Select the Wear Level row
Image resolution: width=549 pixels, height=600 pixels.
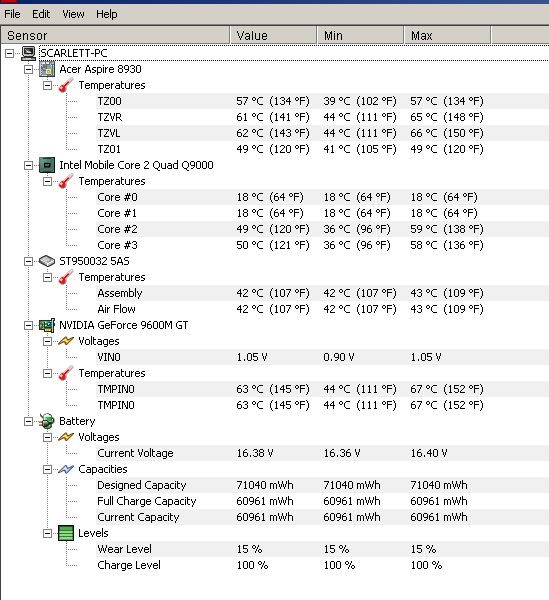click(322, 549)
